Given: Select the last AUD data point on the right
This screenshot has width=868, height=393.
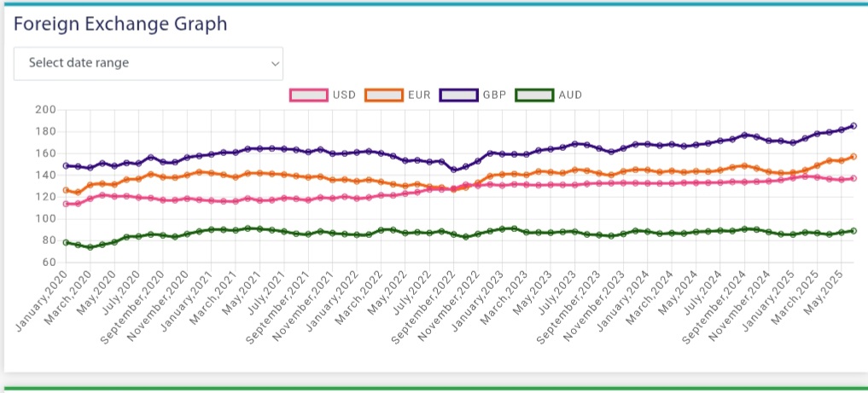Looking at the screenshot, I should (853, 231).
